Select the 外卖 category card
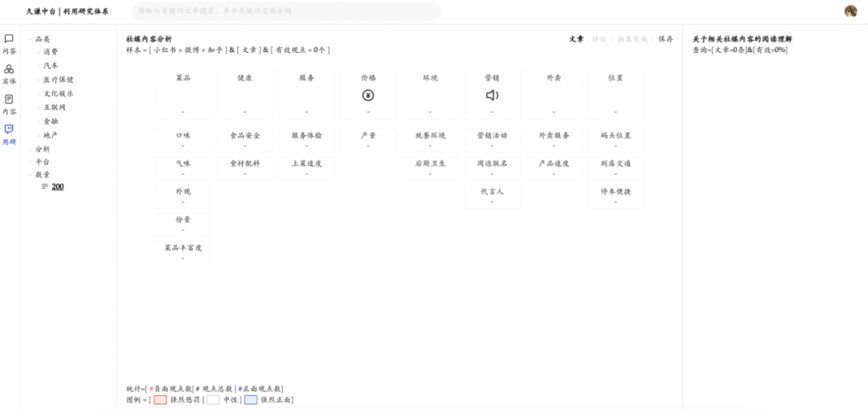The width and height of the screenshot is (868, 409). [x=554, y=95]
